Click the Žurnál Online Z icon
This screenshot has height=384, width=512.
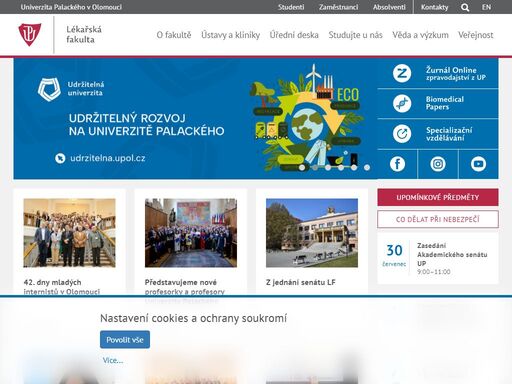point(402,73)
